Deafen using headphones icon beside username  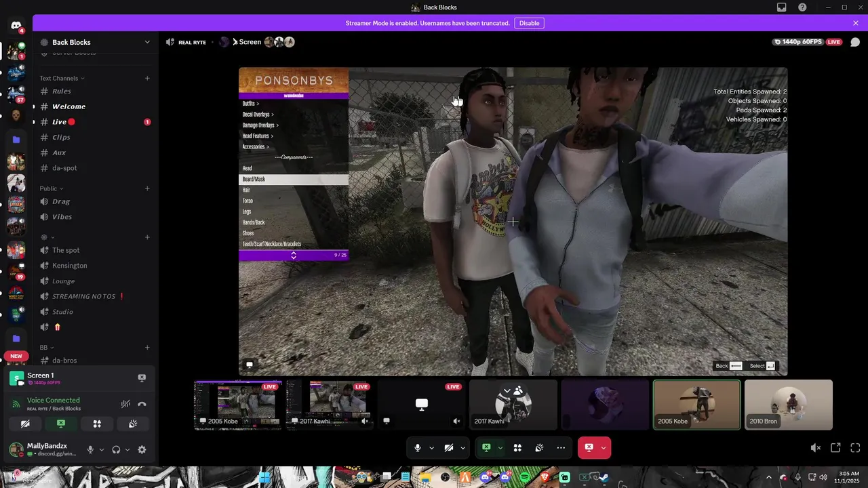click(x=116, y=449)
